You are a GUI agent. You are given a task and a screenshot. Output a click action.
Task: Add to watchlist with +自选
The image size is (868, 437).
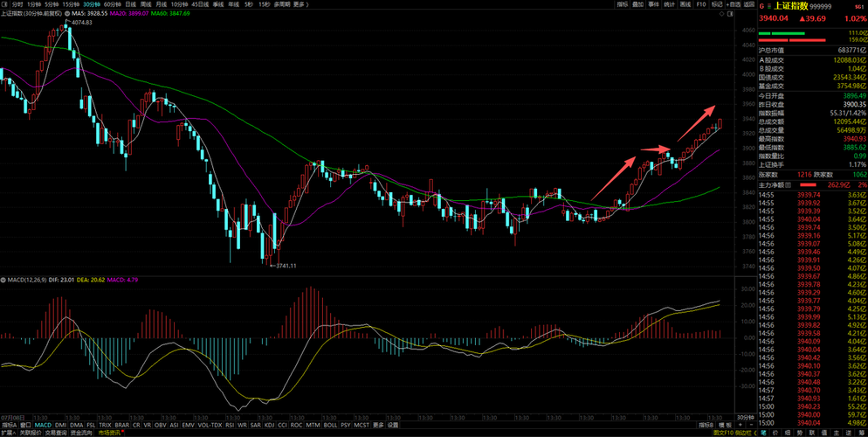[x=734, y=3]
